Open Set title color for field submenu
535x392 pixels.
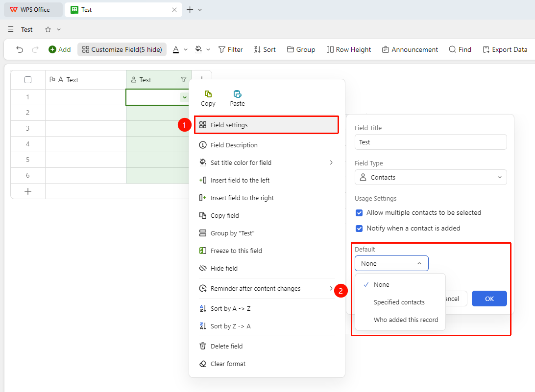pyautogui.click(x=267, y=162)
